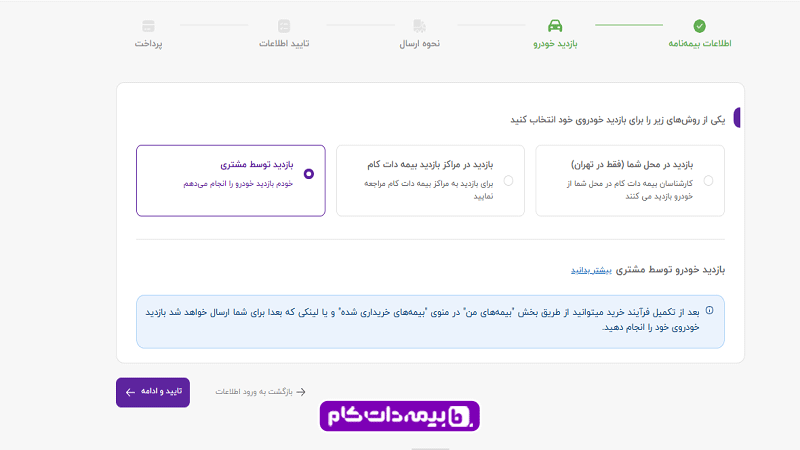Open the بازدید خودرو step label
The image size is (800, 450).
point(555,43)
